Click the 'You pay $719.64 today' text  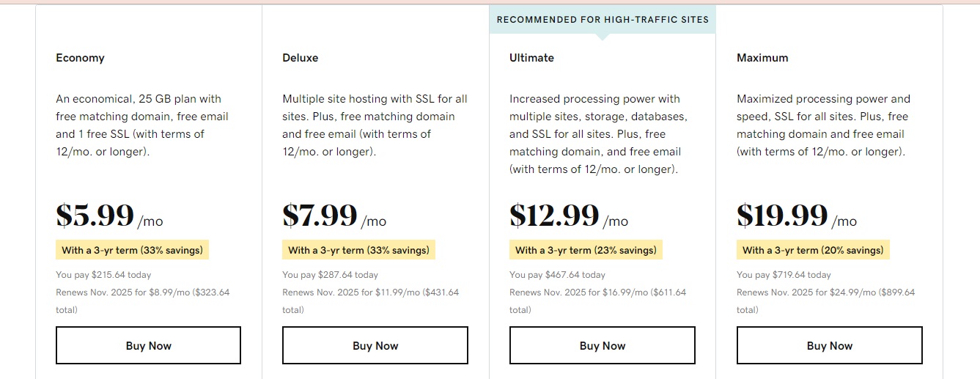point(784,275)
